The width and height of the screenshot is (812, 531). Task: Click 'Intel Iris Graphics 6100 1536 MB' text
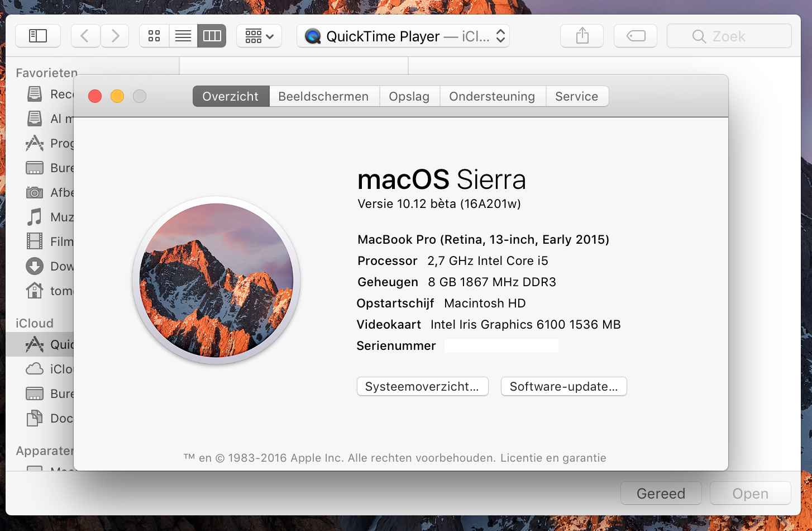pos(526,325)
